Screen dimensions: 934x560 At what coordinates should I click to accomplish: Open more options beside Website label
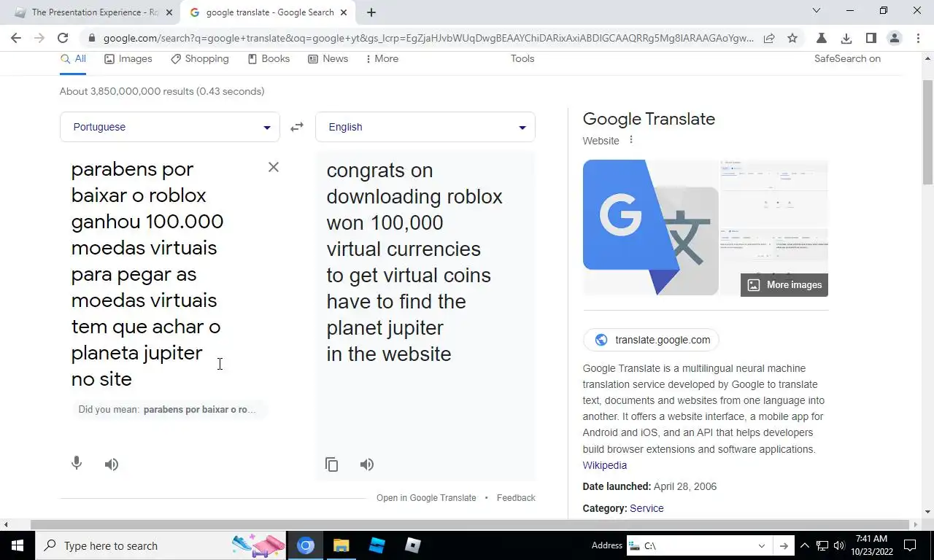tap(631, 140)
